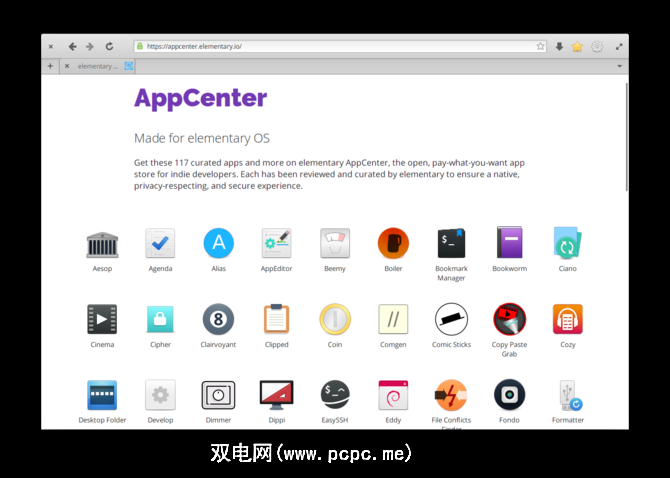Open the Comgen slashes icon

pos(393,319)
